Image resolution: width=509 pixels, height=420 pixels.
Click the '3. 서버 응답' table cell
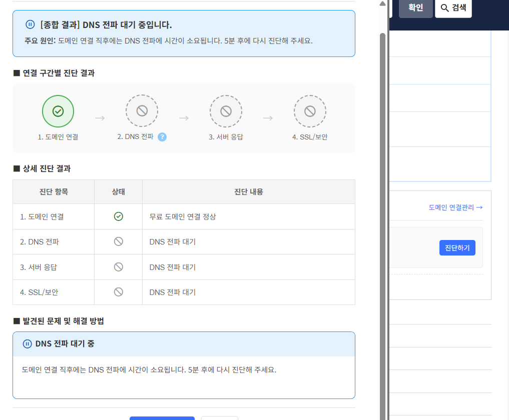(x=54, y=267)
